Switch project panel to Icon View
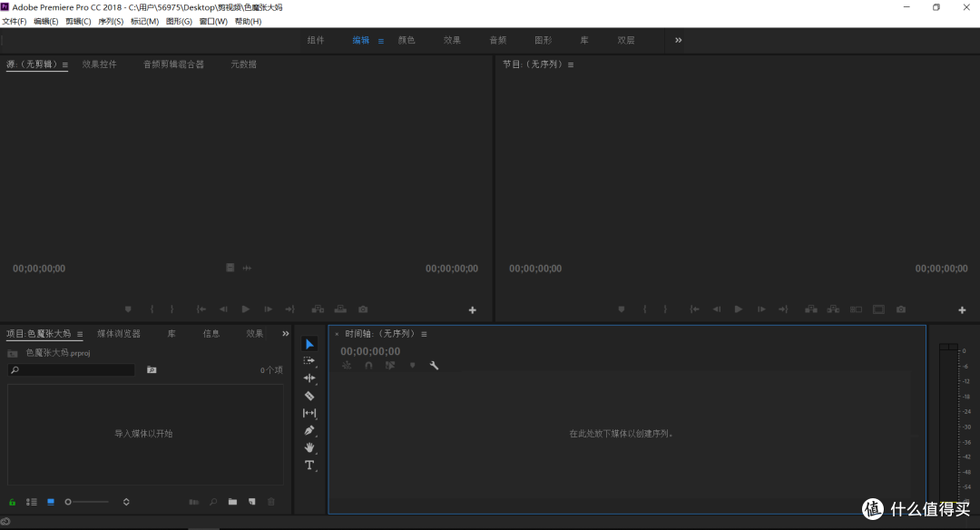This screenshot has width=980, height=530. (51, 502)
